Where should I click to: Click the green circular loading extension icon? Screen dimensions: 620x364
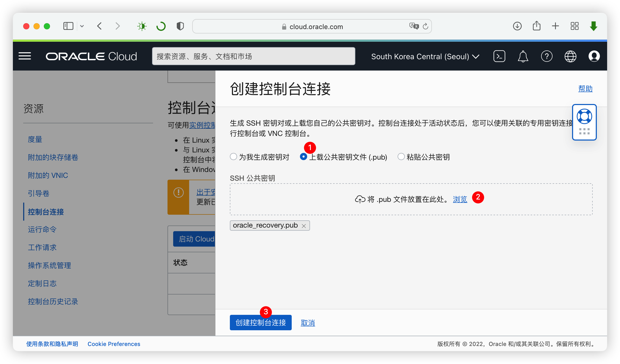pos(161,26)
